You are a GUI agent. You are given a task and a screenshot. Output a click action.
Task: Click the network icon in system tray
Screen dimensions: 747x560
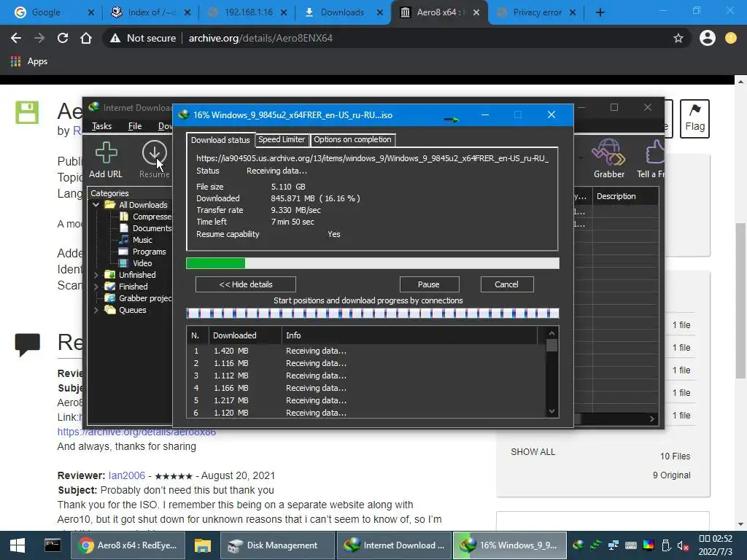(x=614, y=545)
